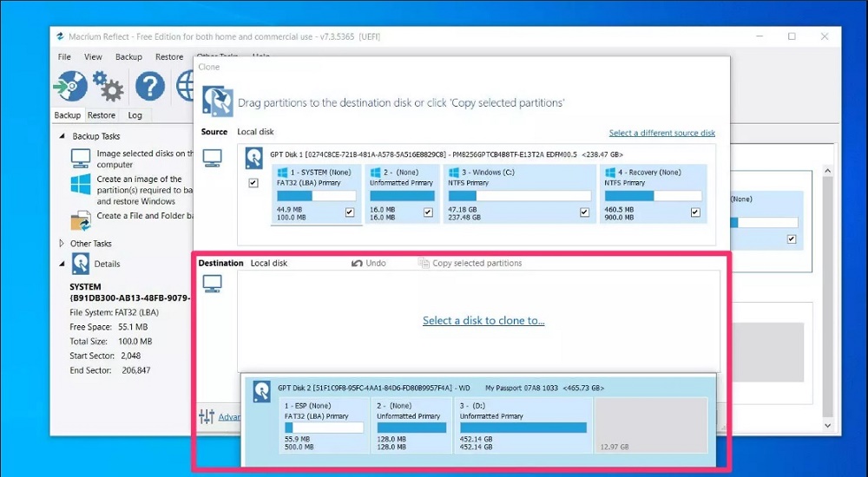Toggle the checkbox in the background window partition
Image resolution: width=868 pixels, height=477 pixels.
pos(792,239)
